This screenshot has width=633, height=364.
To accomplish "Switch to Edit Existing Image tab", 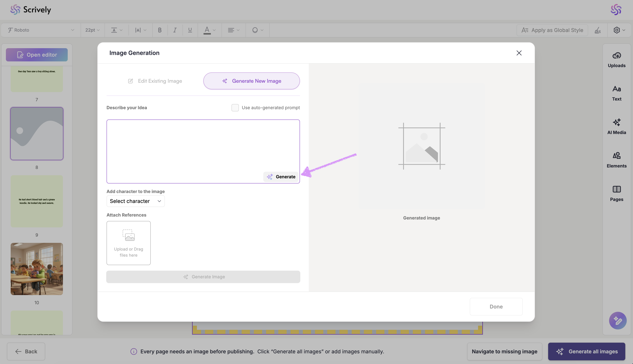I will click(155, 81).
